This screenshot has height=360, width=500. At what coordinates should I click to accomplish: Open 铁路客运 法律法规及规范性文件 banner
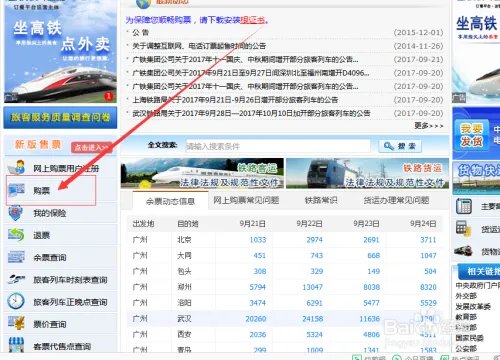tap(202, 173)
